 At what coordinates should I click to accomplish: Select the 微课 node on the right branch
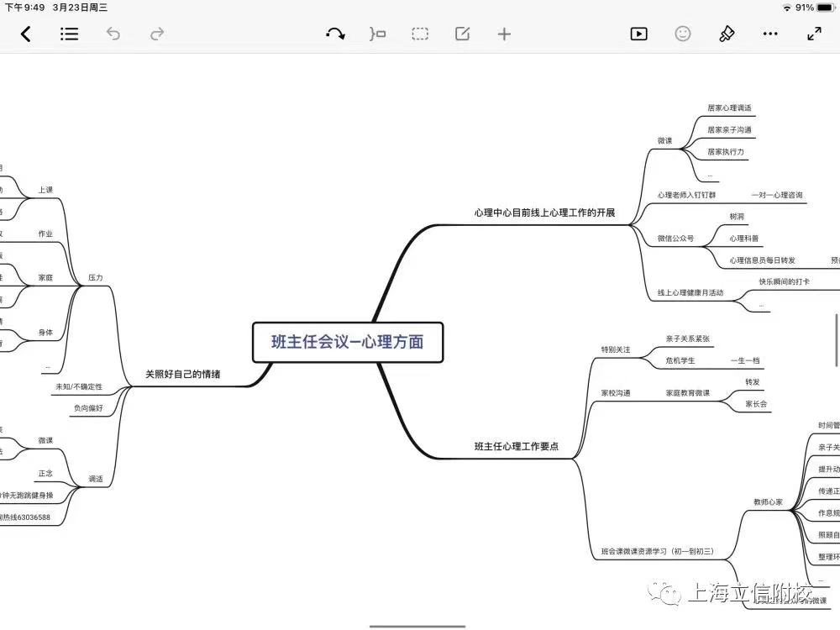pyautogui.click(x=664, y=141)
